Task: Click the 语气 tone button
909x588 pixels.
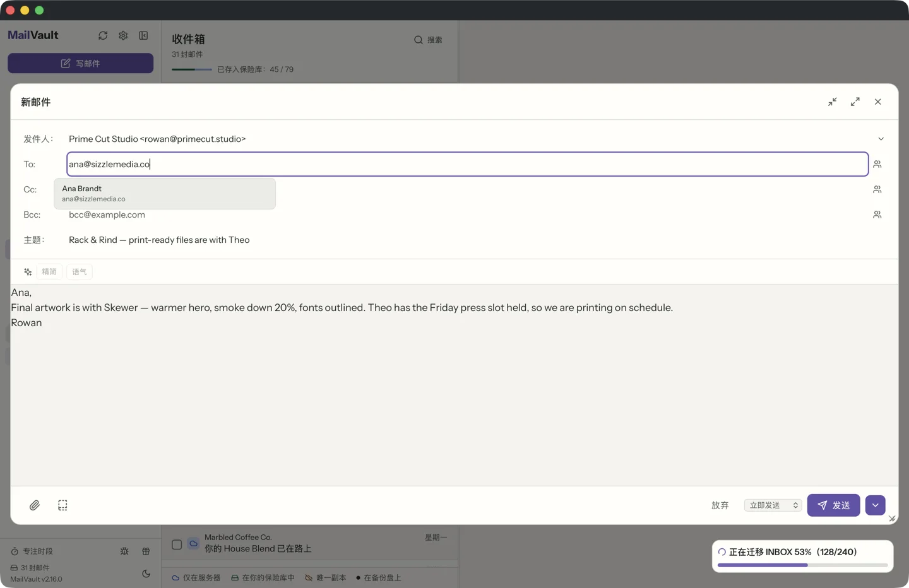Action: click(80, 272)
